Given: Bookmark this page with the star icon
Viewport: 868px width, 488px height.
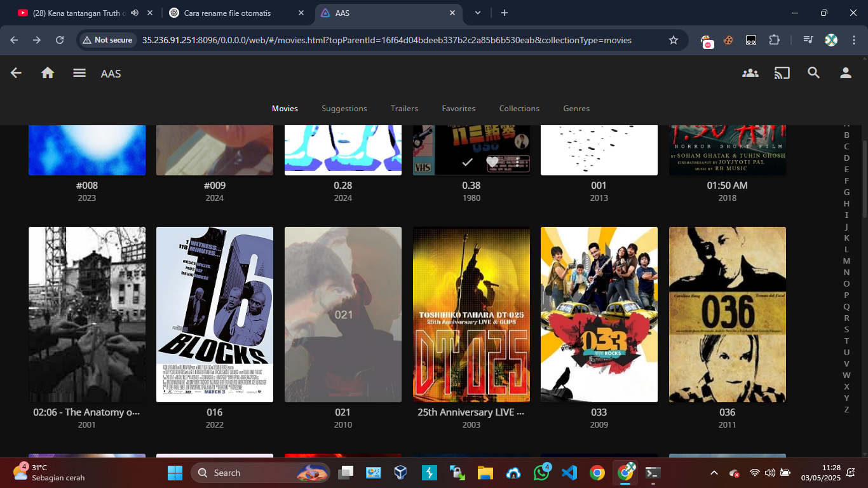Looking at the screenshot, I should pyautogui.click(x=674, y=40).
